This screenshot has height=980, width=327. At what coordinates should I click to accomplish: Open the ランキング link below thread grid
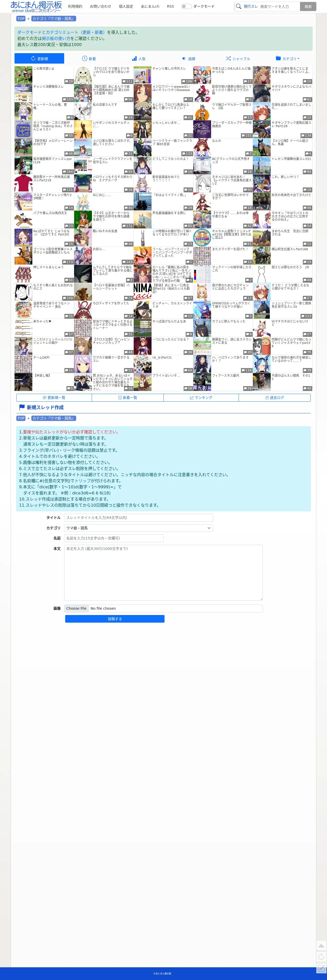[x=201, y=398]
